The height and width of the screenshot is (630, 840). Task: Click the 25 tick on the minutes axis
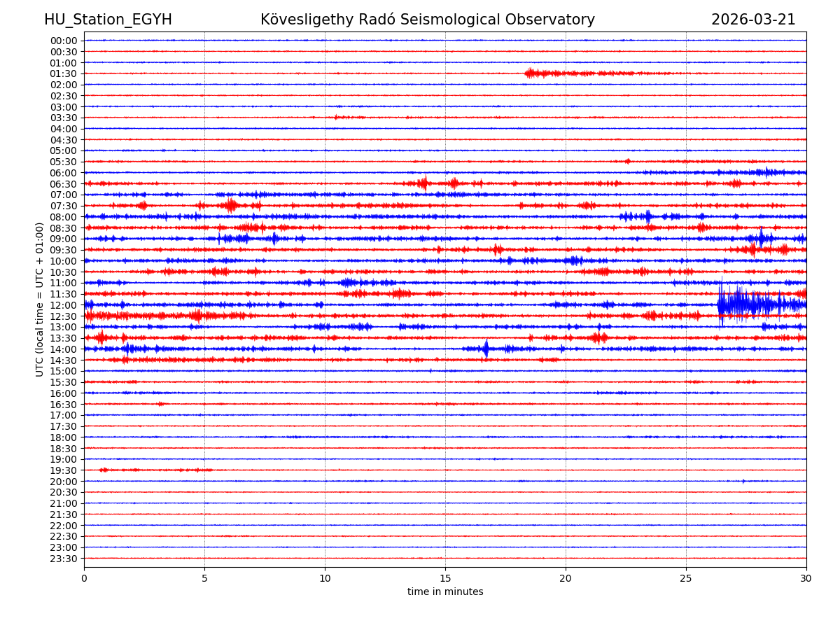pos(686,578)
